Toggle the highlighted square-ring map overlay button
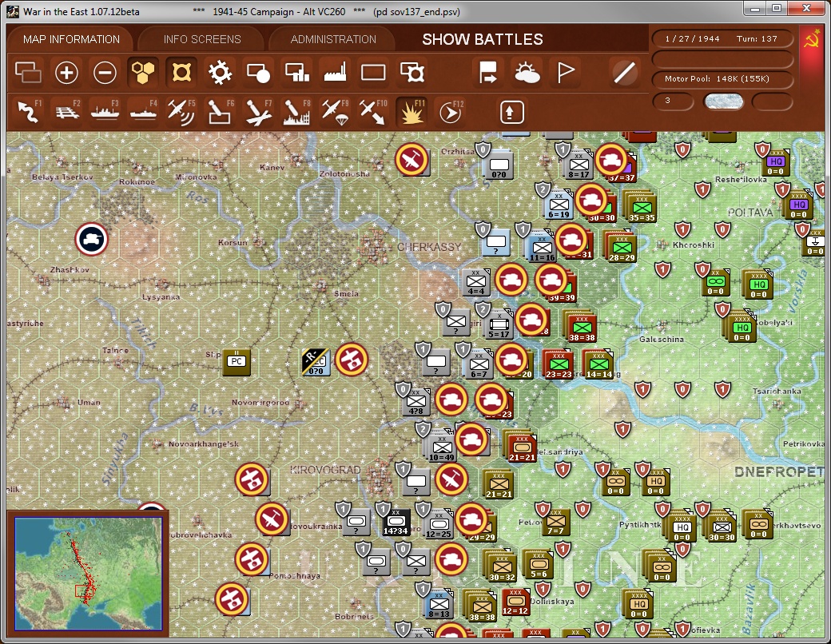This screenshot has height=644, width=831. tap(181, 72)
